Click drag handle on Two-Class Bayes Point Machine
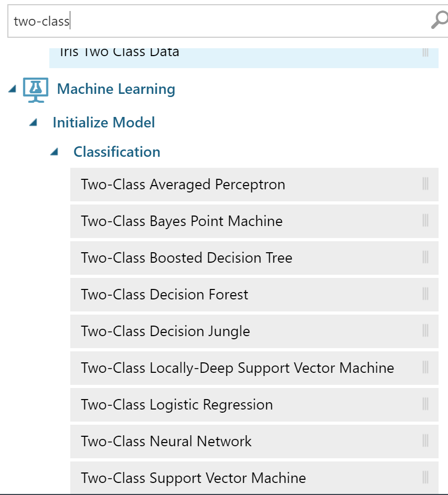The height and width of the screenshot is (495, 448). pyautogui.click(x=425, y=221)
